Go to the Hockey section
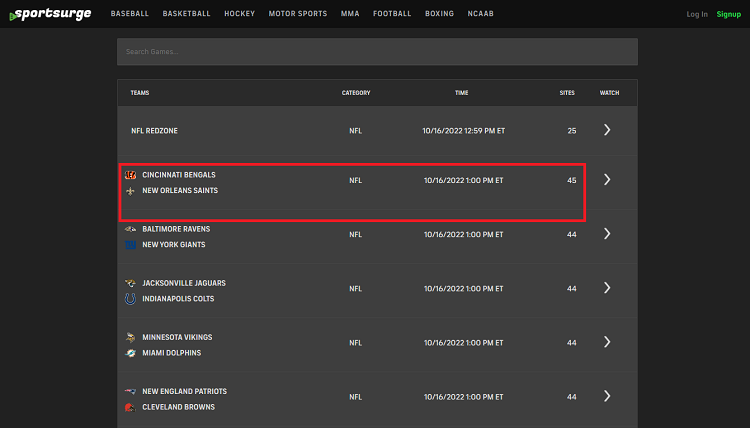This screenshot has width=750, height=428. [240, 14]
